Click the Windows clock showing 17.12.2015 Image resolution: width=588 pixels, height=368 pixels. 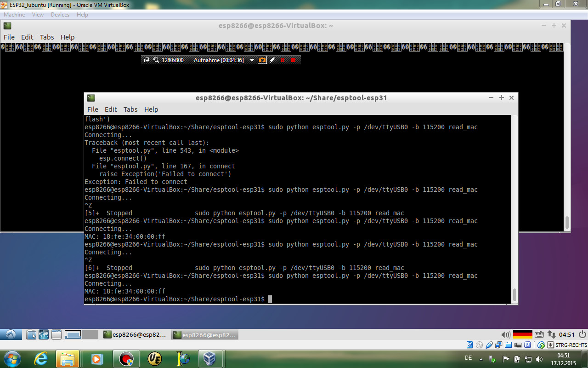pyautogui.click(x=563, y=359)
